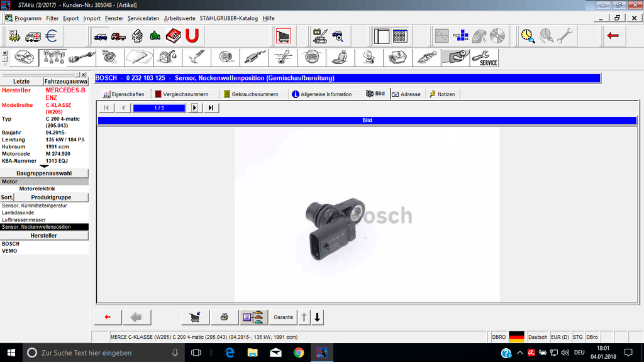The width and height of the screenshot is (644, 362).
Task: Select the light bulb lighting group
Action: coord(369,57)
